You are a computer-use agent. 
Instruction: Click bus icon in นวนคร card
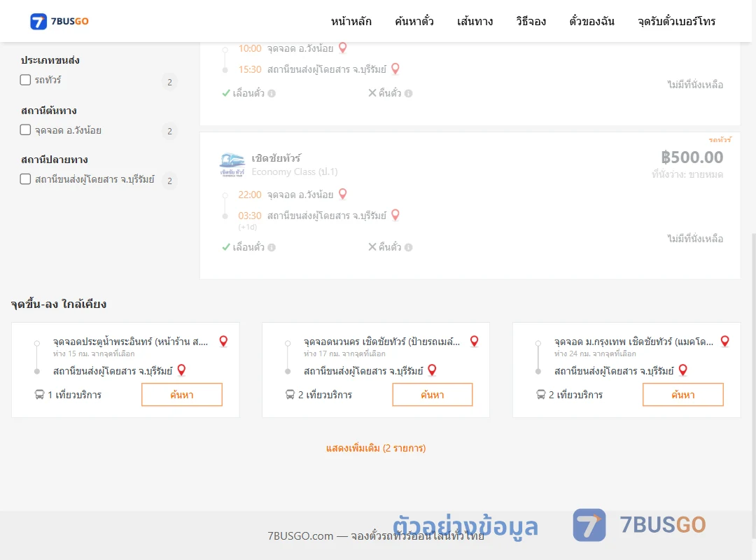(290, 395)
